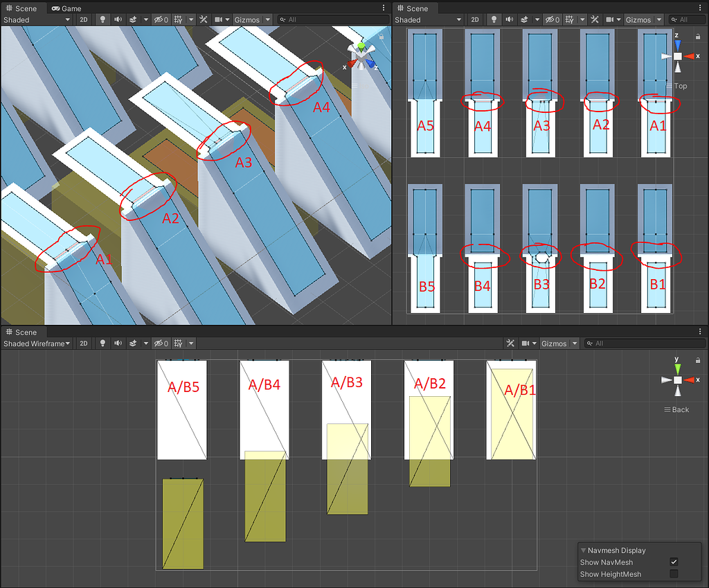Click the Back view gizmo label
This screenshot has width=709, height=588.
click(676, 409)
